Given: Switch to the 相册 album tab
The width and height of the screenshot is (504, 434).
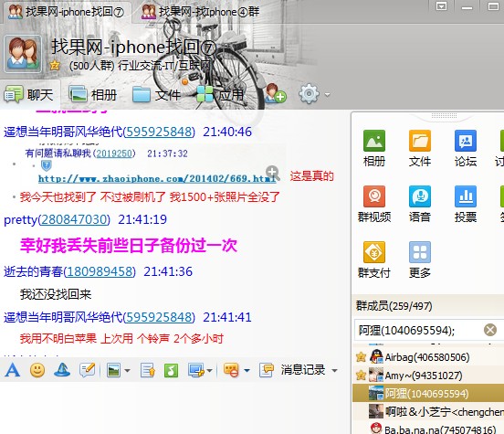Looking at the screenshot, I should [93, 95].
